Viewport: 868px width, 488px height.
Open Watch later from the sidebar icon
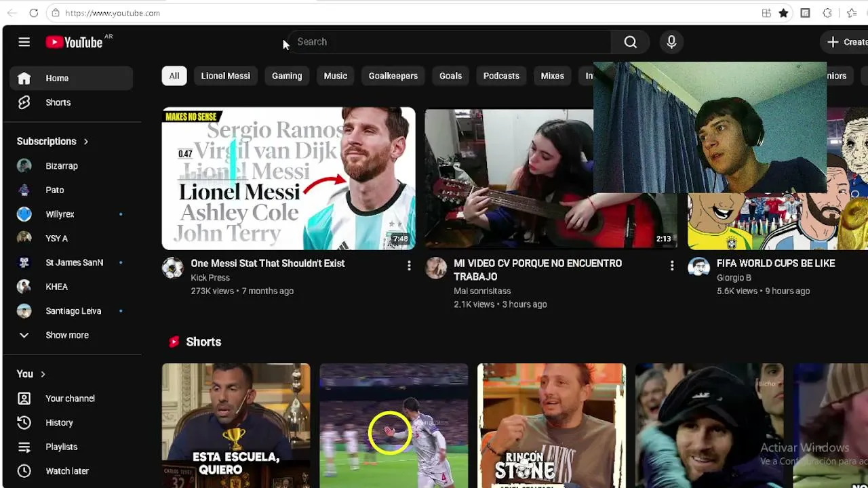pyautogui.click(x=24, y=471)
